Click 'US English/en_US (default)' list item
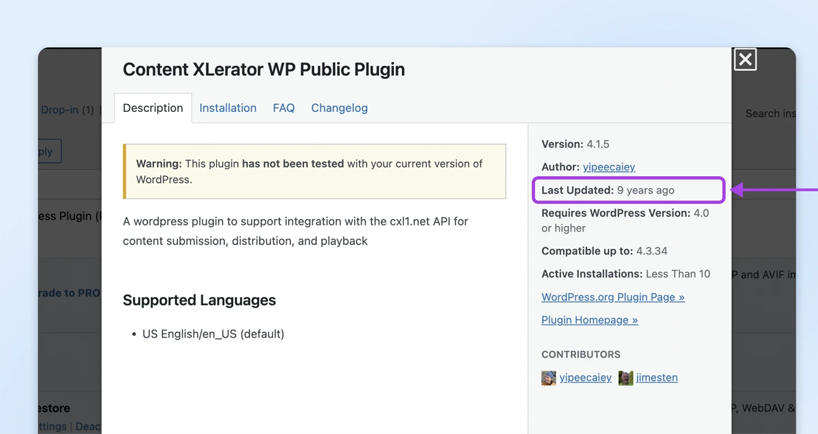Viewport: 818px width, 434px height. 213,334
